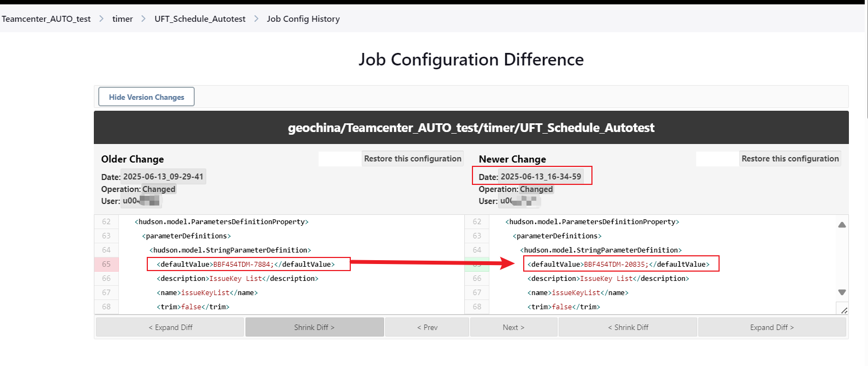Screen dimensions: 868x366
Task: Expand chevron after UFT_Schedule_Autotest breadcrumb
Action: [x=256, y=19]
